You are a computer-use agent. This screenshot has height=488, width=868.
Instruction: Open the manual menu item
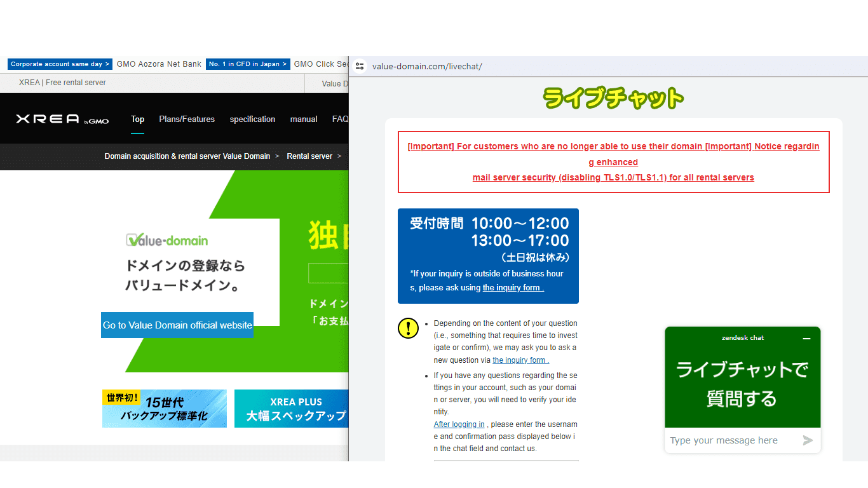pos(304,119)
